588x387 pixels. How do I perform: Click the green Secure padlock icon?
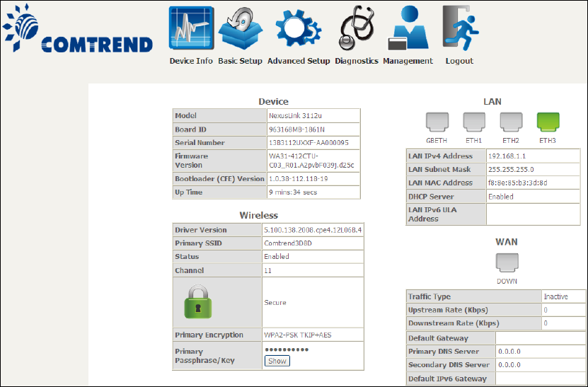(198, 301)
